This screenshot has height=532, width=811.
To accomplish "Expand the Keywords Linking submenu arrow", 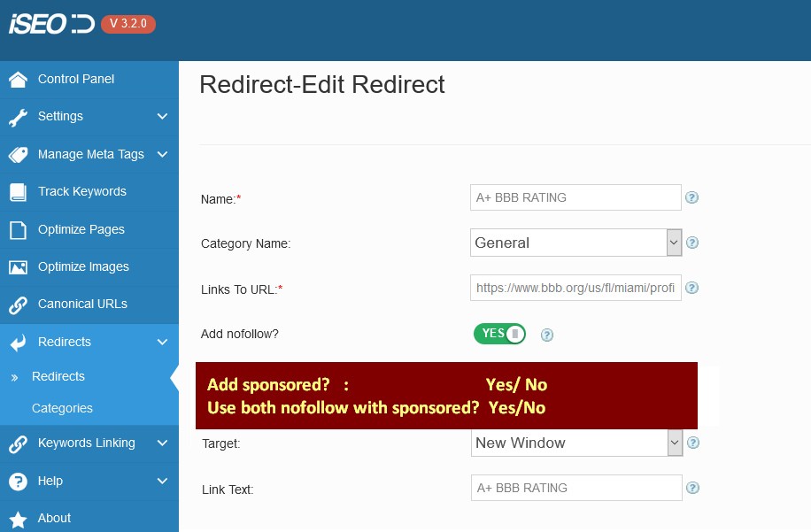I will [x=162, y=443].
